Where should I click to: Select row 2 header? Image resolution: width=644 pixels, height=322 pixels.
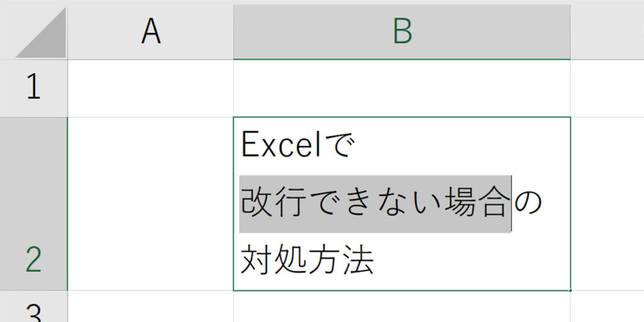(x=33, y=204)
